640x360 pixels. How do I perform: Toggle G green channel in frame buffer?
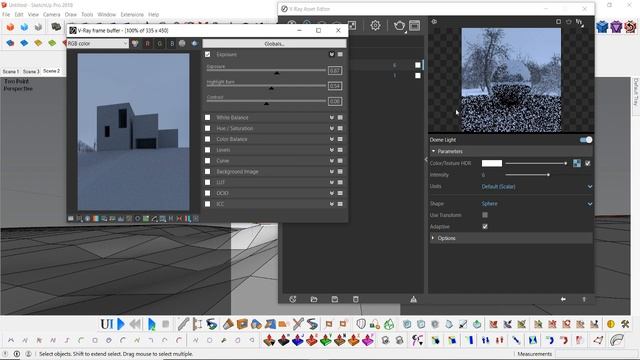click(x=160, y=43)
